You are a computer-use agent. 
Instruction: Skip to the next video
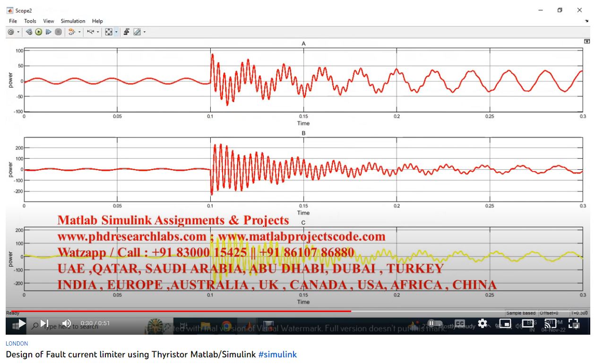point(44,323)
